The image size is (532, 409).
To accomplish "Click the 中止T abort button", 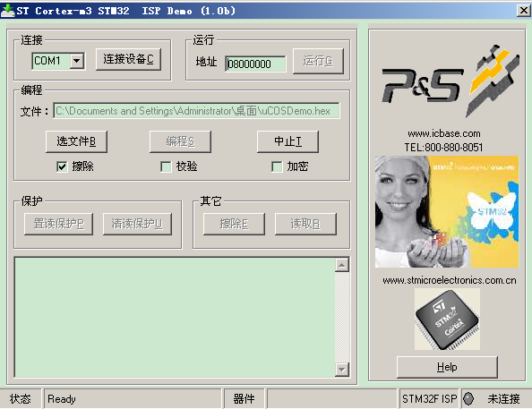I will point(287,141).
